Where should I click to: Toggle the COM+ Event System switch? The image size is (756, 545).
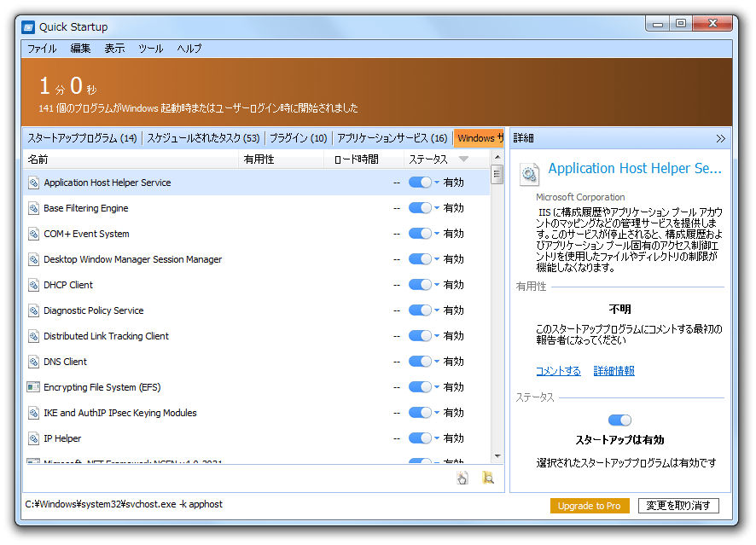click(x=420, y=233)
